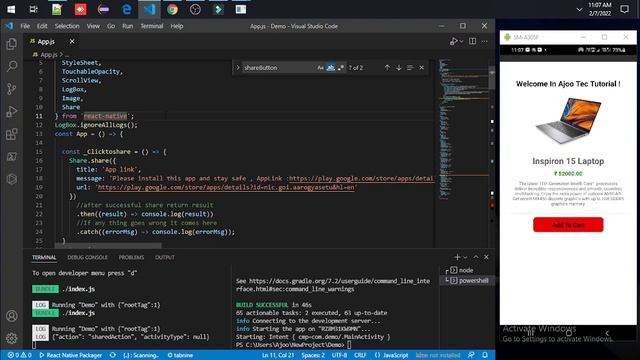Viewport: 640px width, 360px height.
Task: Switch to the TERMINAL panel tab
Action: pyautogui.click(x=44, y=258)
